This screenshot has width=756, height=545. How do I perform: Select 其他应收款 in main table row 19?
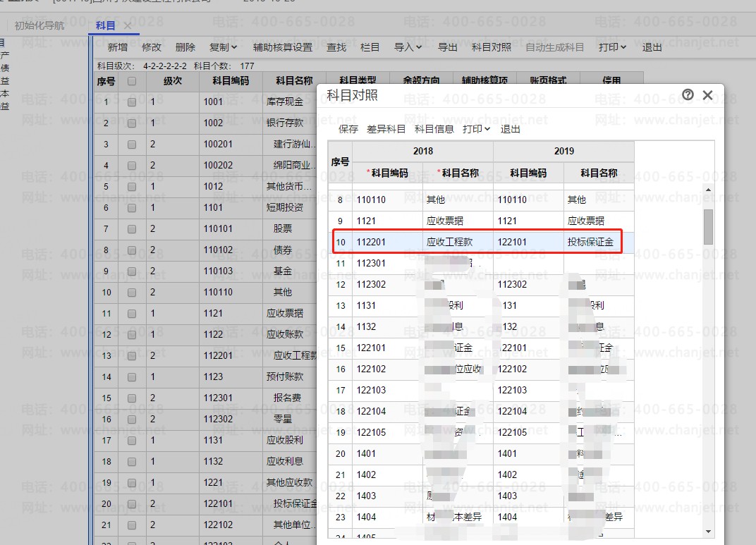click(x=289, y=483)
